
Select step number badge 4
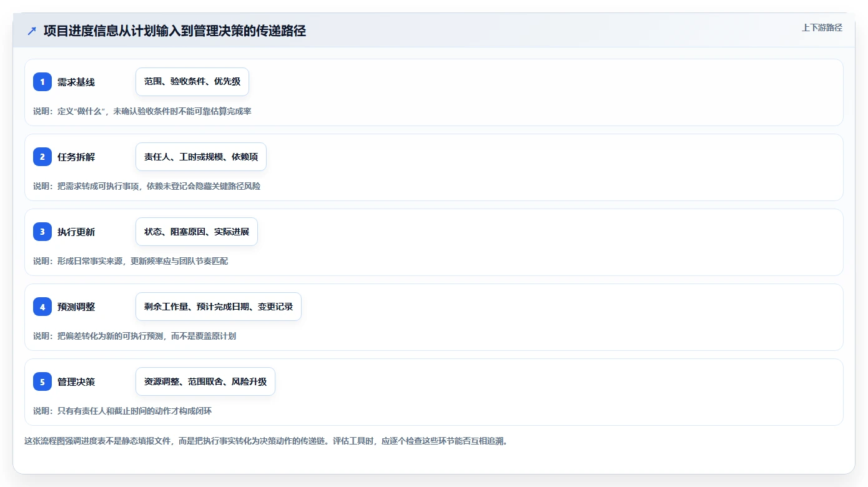pos(42,307)
